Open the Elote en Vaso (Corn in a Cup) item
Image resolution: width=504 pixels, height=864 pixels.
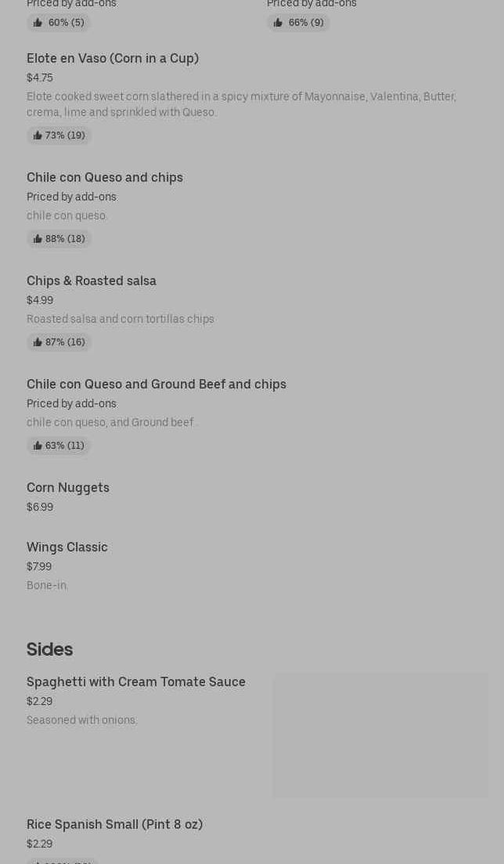tap(113, 59)
